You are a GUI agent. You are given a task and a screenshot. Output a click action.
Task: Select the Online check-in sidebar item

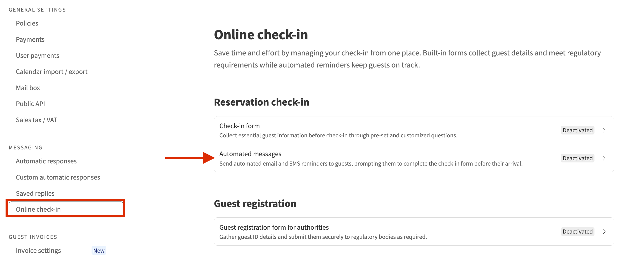38,209
